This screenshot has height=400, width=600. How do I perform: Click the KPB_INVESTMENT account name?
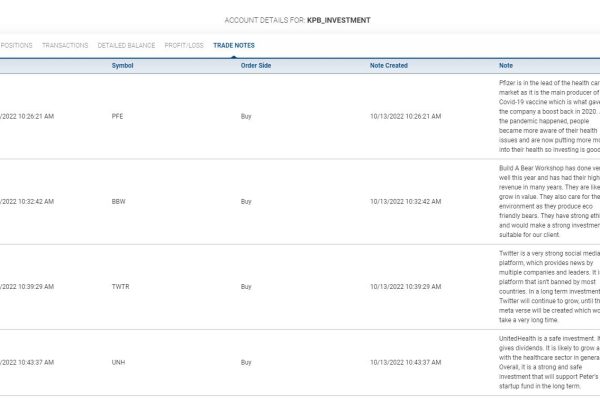click(x=339, y=20)
